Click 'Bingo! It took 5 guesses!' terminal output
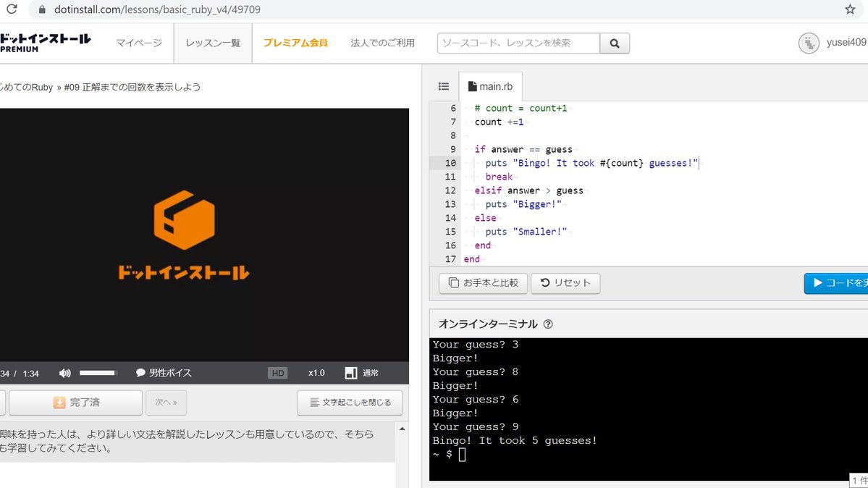The height and width of the screenshot is (488, 868). coord(515,441)
